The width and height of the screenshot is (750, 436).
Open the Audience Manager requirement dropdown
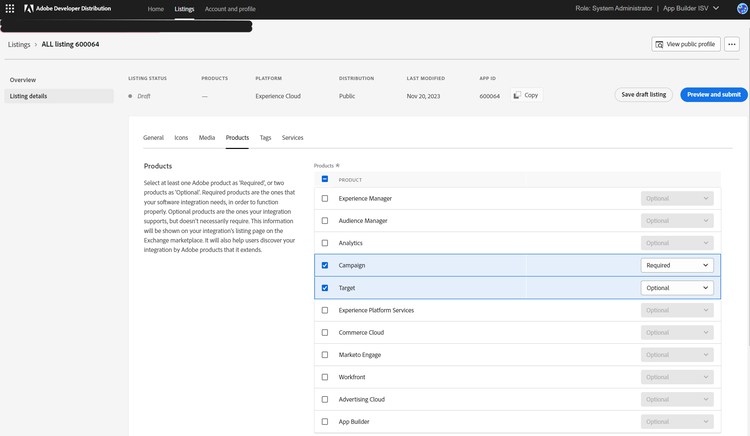click(677, 221)
